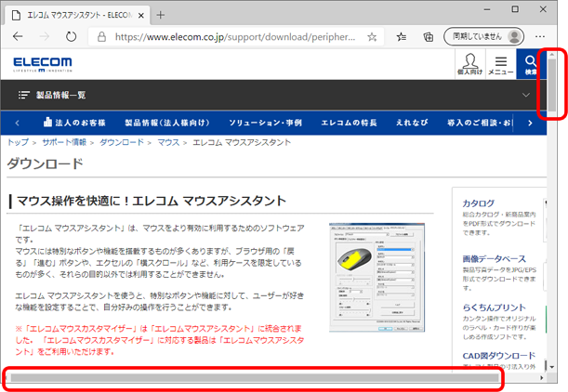Open the Favorites list icon
Viewport: 568px width, 392px height.
(401, 36)
